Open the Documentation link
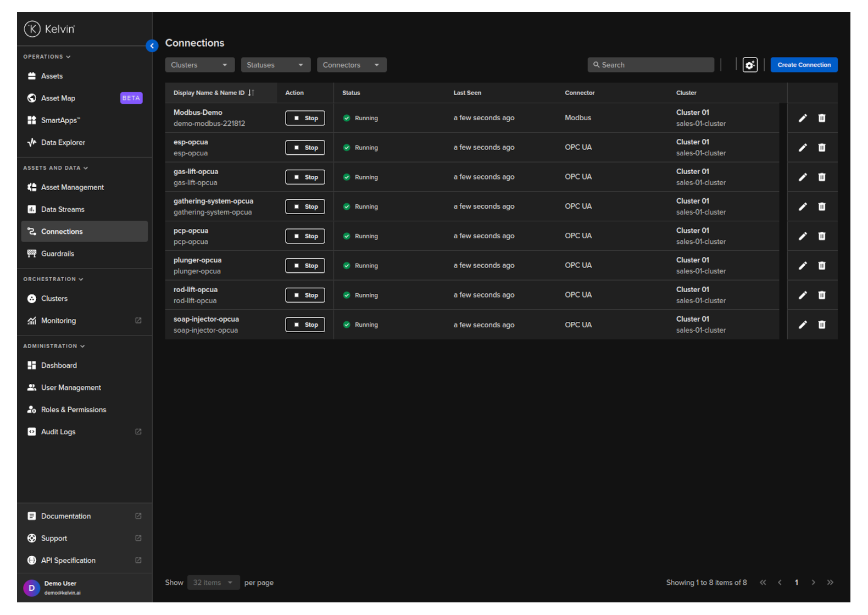The height and width of the screenshot is (615, 868). pos(66,516)
